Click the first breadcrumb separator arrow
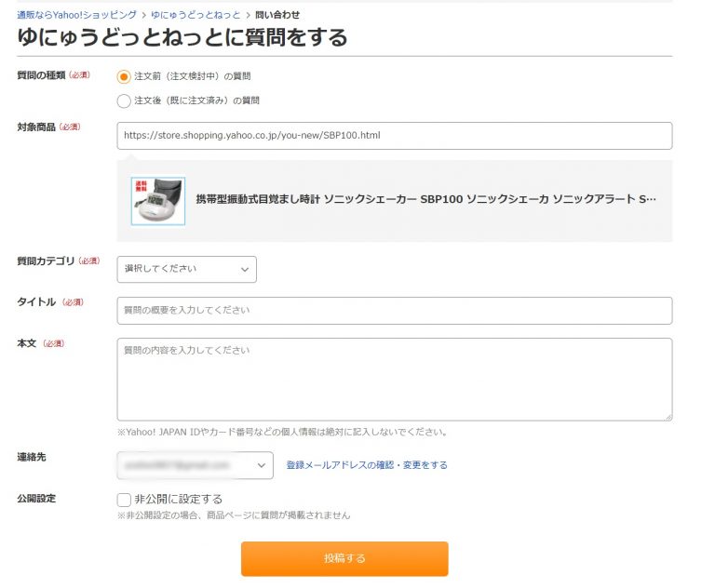Viewport: 715px width, 588px height. (143, 16)
